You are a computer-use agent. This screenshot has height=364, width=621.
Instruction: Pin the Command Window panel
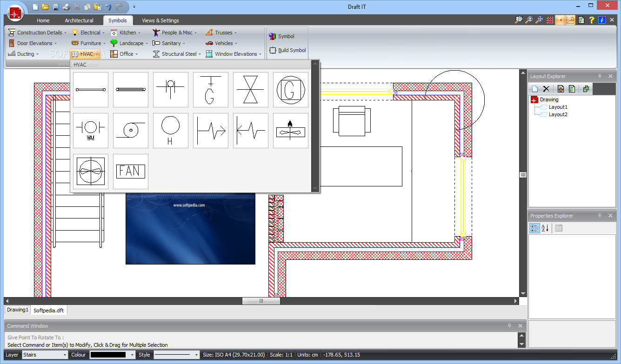tap(510, 326)
